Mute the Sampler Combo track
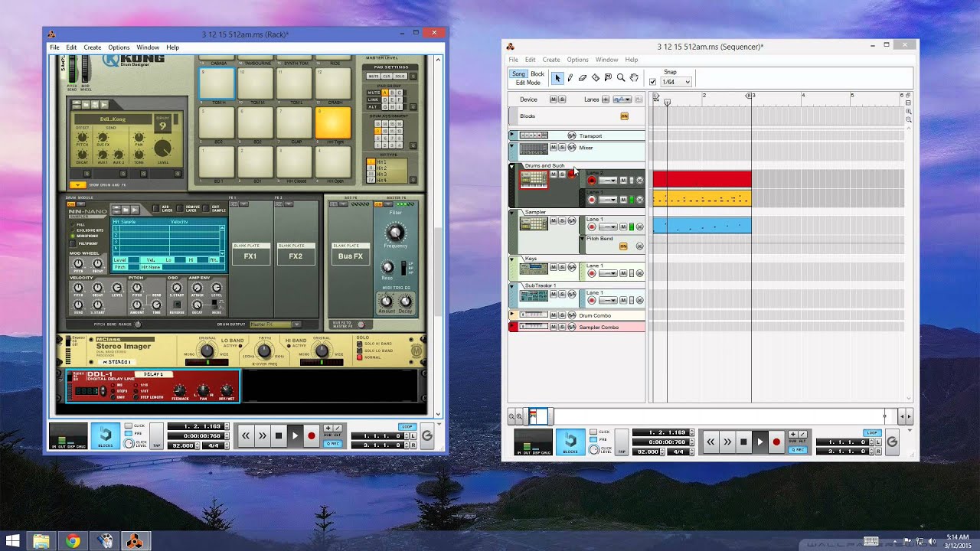The image size is (980, 551). [x=554, y=327]
